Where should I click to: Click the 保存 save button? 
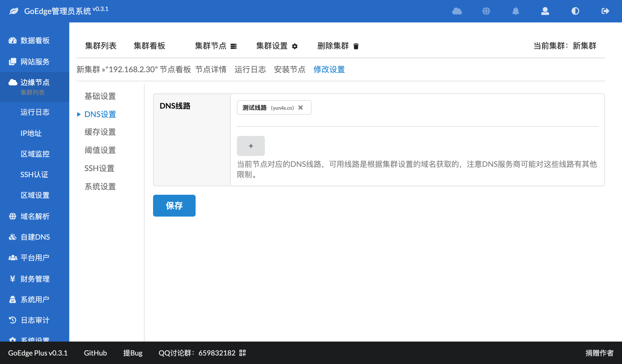174,206
